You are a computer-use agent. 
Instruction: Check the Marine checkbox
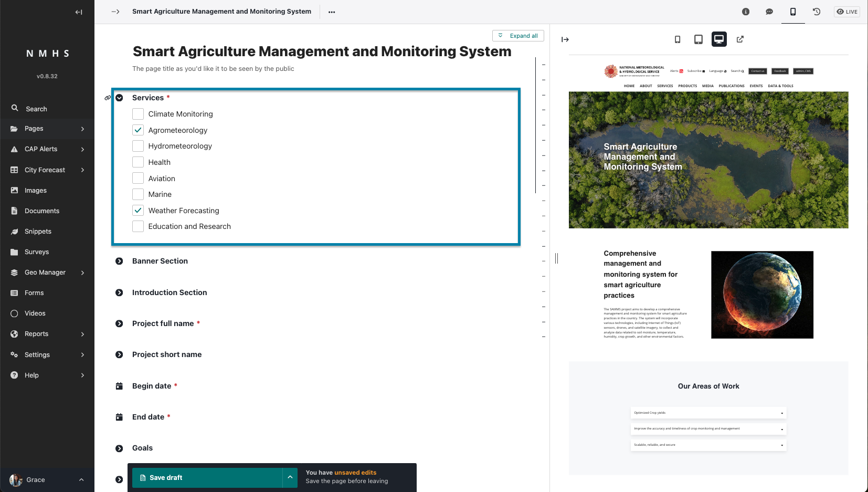(x=138, y=194)
